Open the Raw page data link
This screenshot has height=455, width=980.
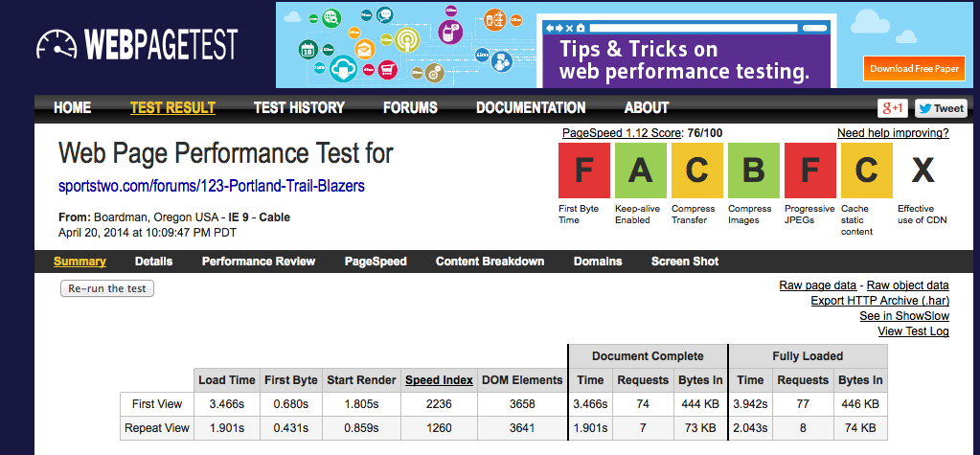[817, 285]
